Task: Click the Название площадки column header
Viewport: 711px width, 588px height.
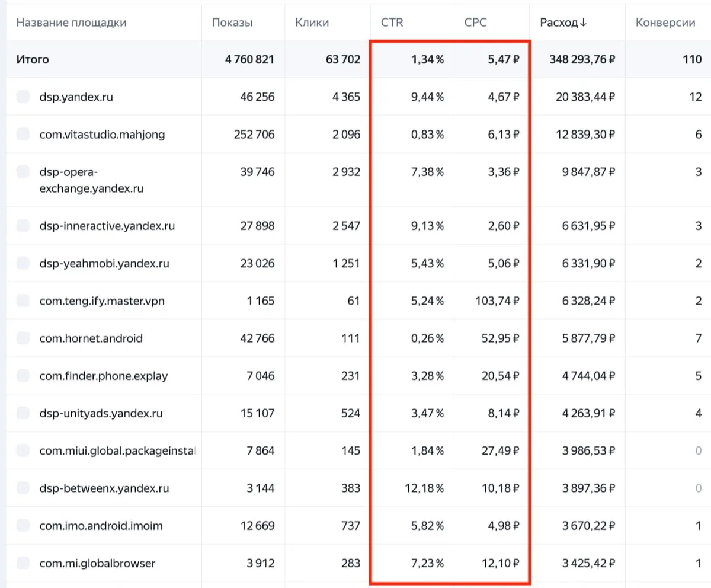Action: pyautogui.click(x=71, y=23)
